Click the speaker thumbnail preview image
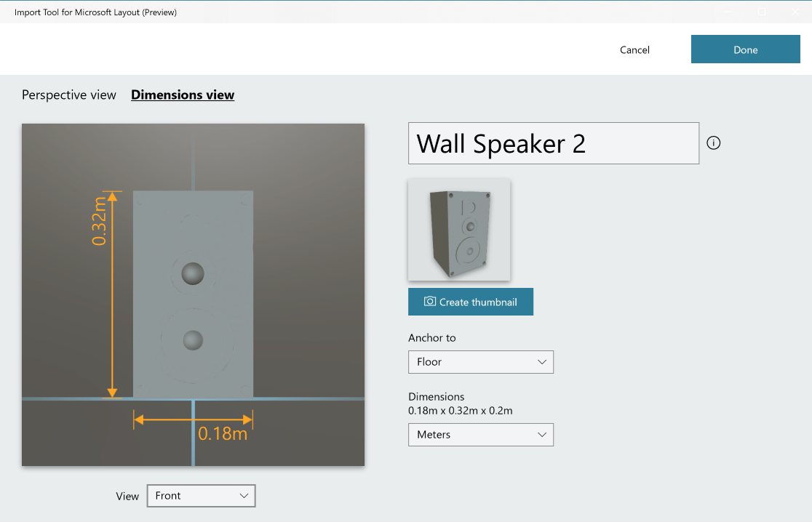Image resolution: width=812 pixels, height=522 pixels. (x=459, y=230)
